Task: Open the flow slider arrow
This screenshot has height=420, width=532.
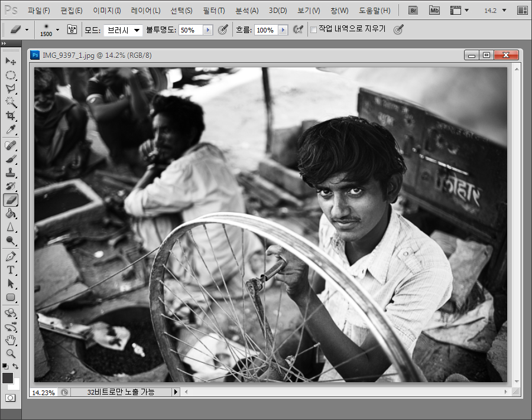Action: tap(283, 30)
